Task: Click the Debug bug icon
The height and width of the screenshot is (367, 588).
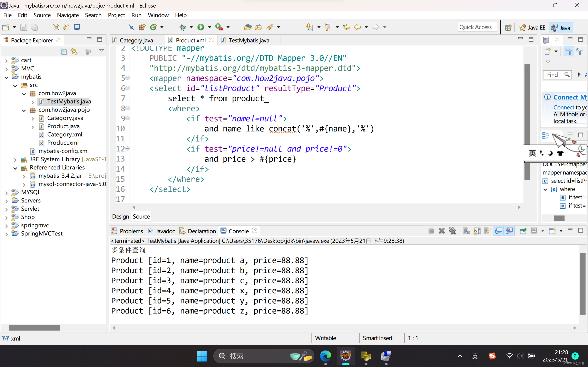Action: coord(183,27)
